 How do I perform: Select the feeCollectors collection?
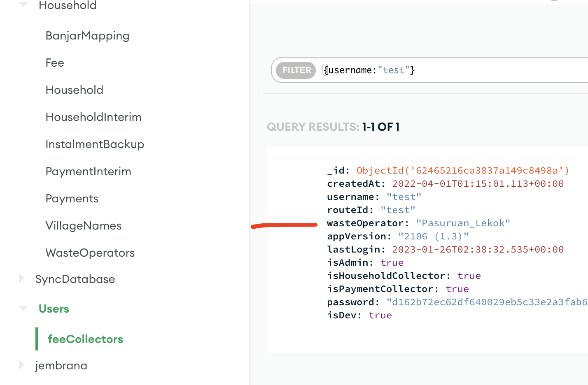click(x=85, y=339)
